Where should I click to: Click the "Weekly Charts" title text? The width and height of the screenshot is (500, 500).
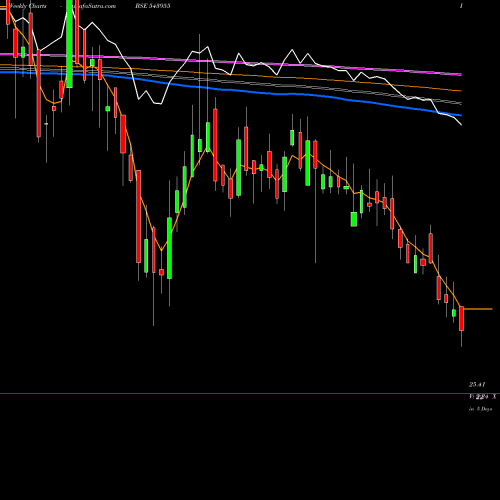(x=28, y=6)
